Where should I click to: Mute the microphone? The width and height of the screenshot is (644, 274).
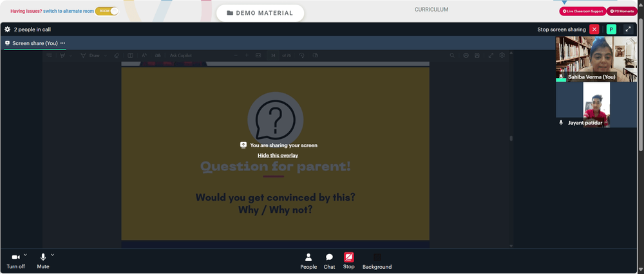[x=43, y=261]
